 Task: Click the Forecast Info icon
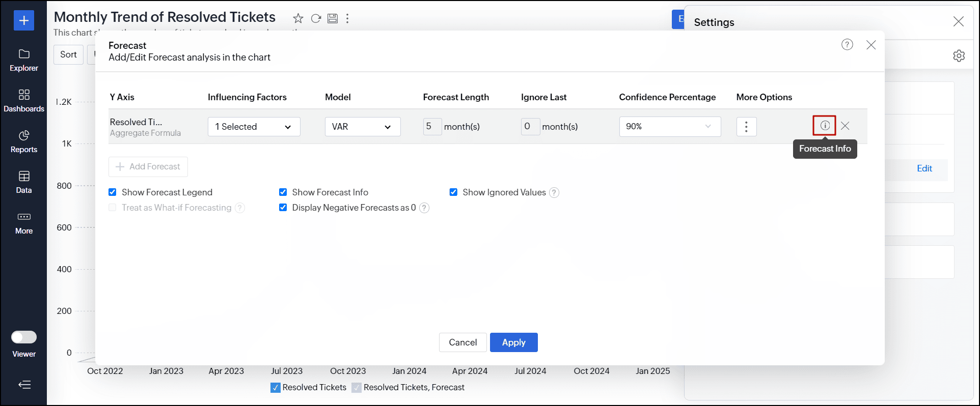(x=825, y=126)
